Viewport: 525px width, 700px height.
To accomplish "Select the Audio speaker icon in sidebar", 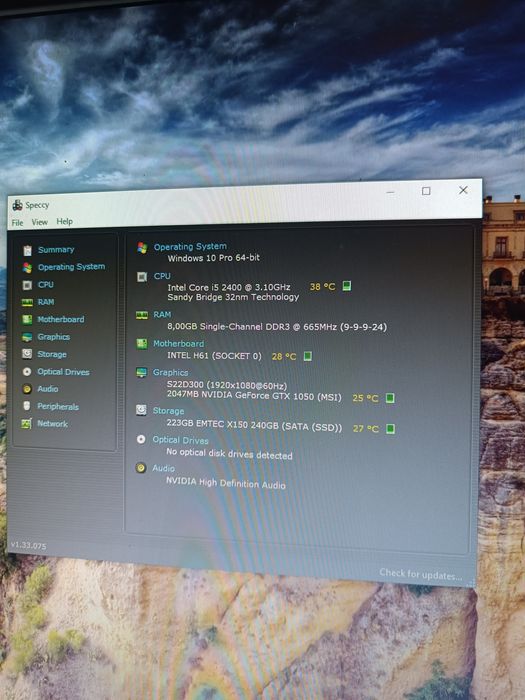I will pos(27,389).
